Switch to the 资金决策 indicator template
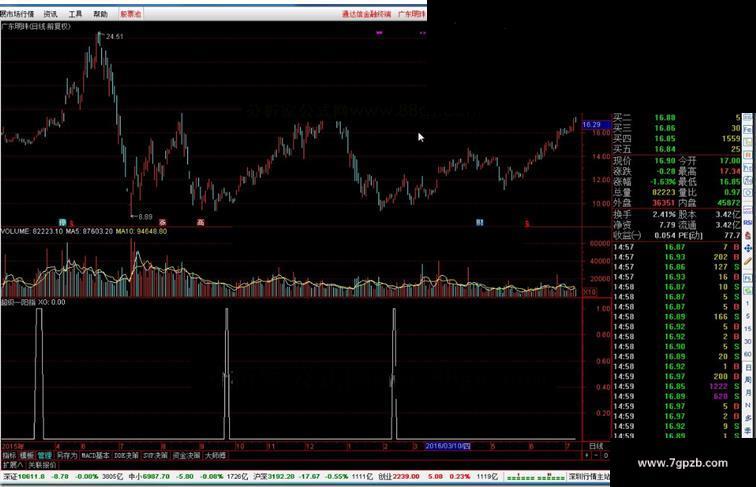 [186, 455]
